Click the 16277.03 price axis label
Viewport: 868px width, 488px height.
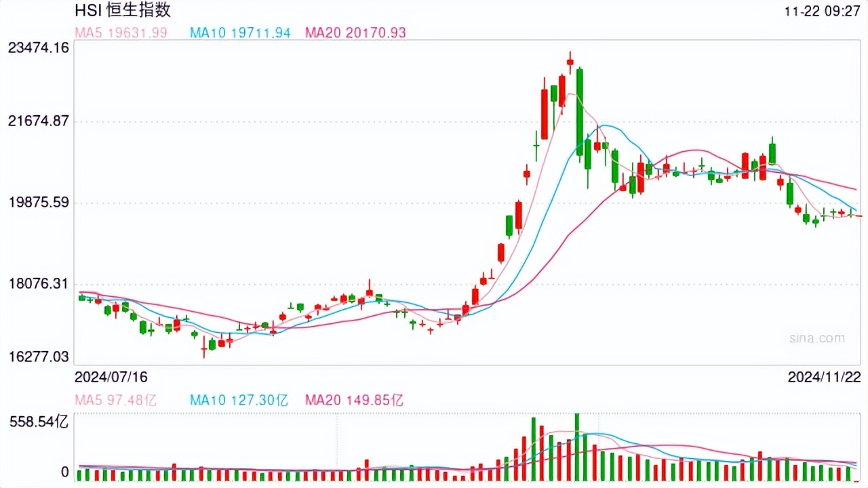coord(38,356)
